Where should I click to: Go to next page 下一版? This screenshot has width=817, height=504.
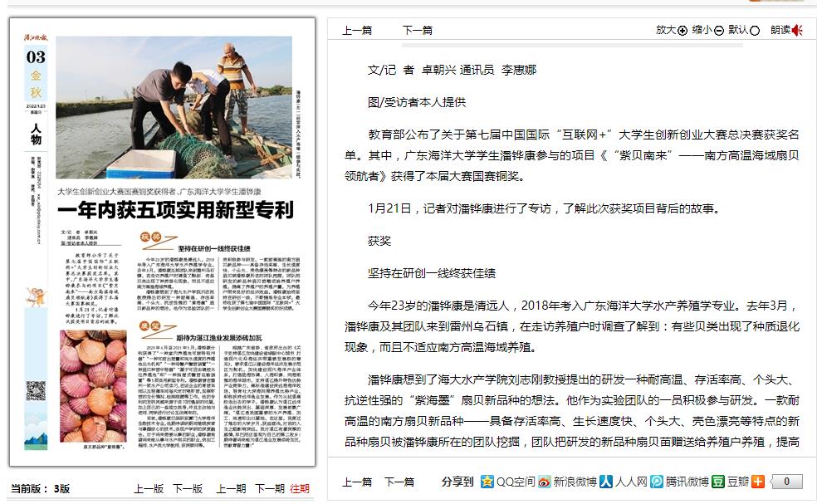tap(187, 489)
